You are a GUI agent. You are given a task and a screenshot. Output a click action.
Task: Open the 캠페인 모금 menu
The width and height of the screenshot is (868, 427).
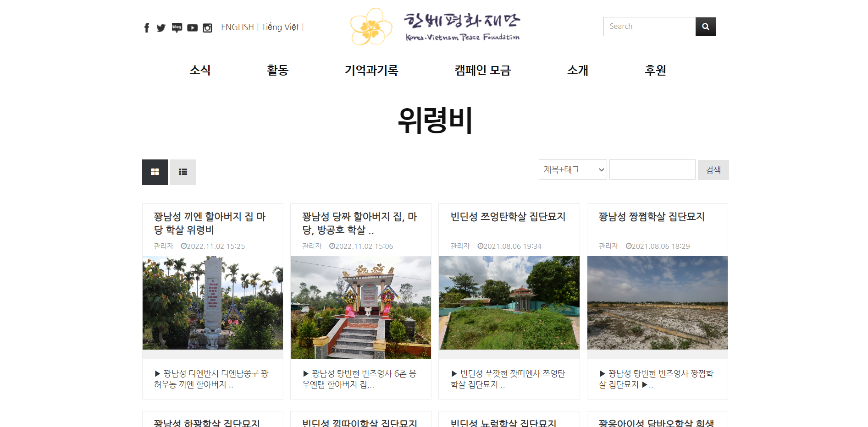(482, 70)
